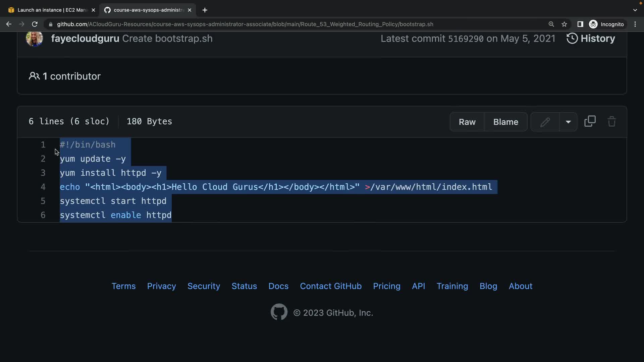Click the trash delete file icon
This screenshot has height=362, width=644.
click(611, 121)
